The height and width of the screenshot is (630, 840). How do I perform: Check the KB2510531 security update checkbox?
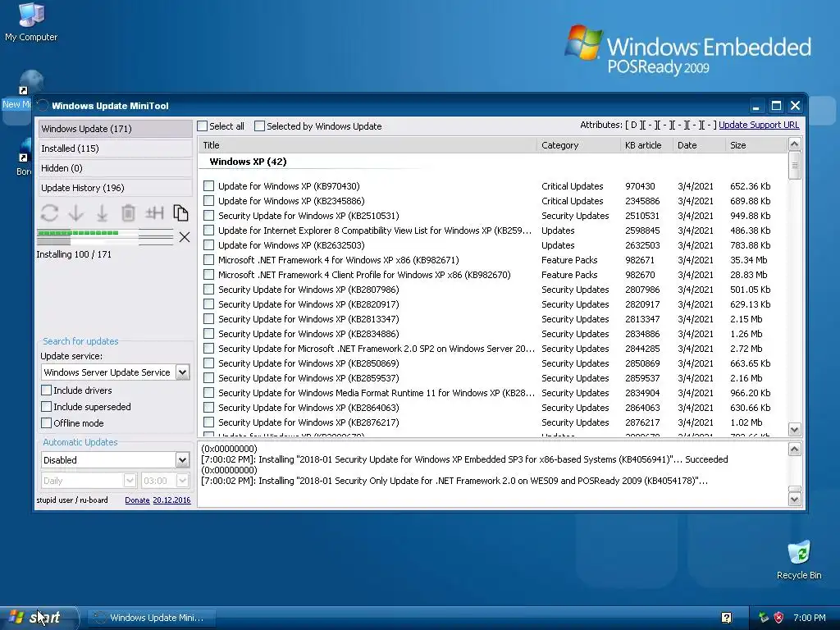coord(209,216)
